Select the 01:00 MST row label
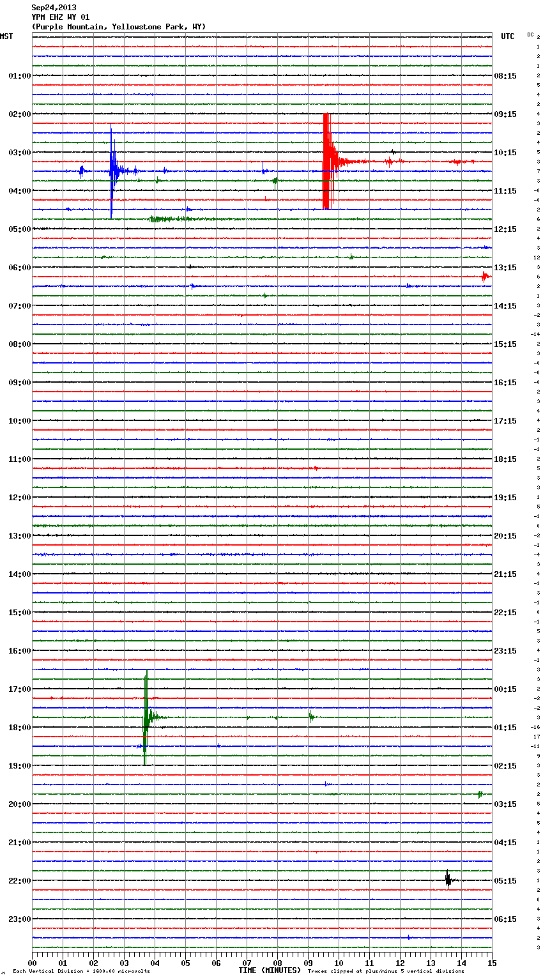 coord(20,76)
